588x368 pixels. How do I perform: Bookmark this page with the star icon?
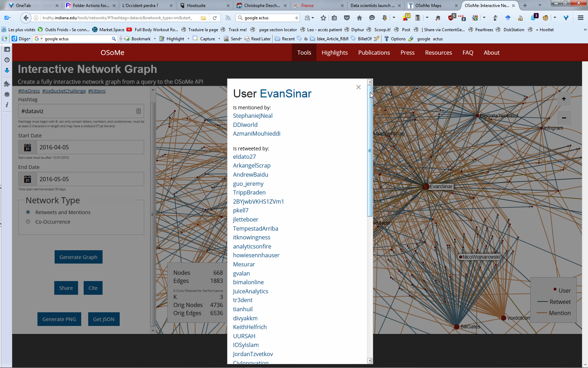323,18
